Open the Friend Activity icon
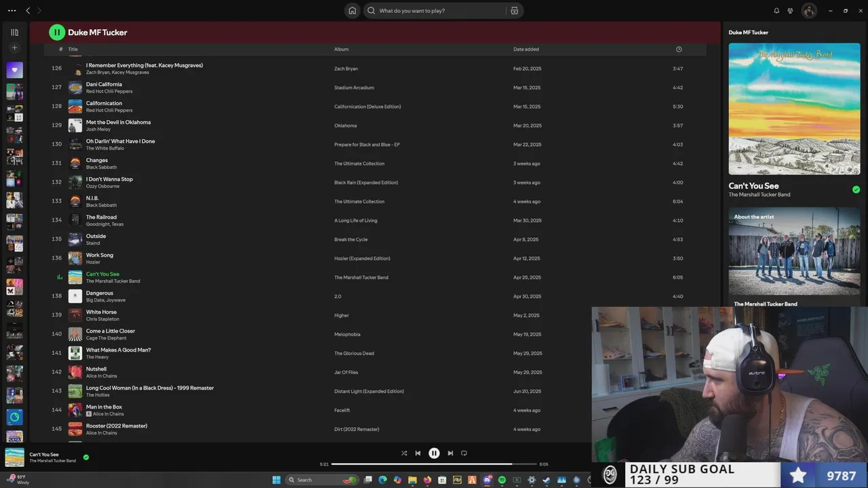 [x=791, y=11]
